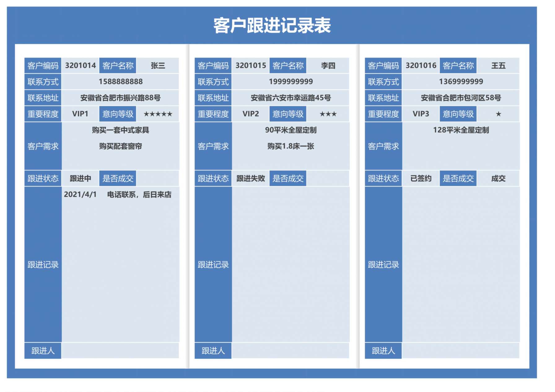Click the single-star intent rating cell
Image resolution: width=555 pixels, height=392 pixels.
pyautogui.click(x=498, y=114)
